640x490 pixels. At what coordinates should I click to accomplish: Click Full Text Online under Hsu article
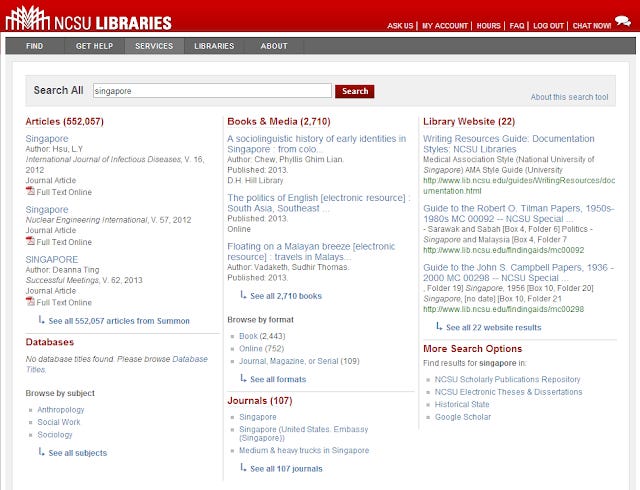point(64,192)
